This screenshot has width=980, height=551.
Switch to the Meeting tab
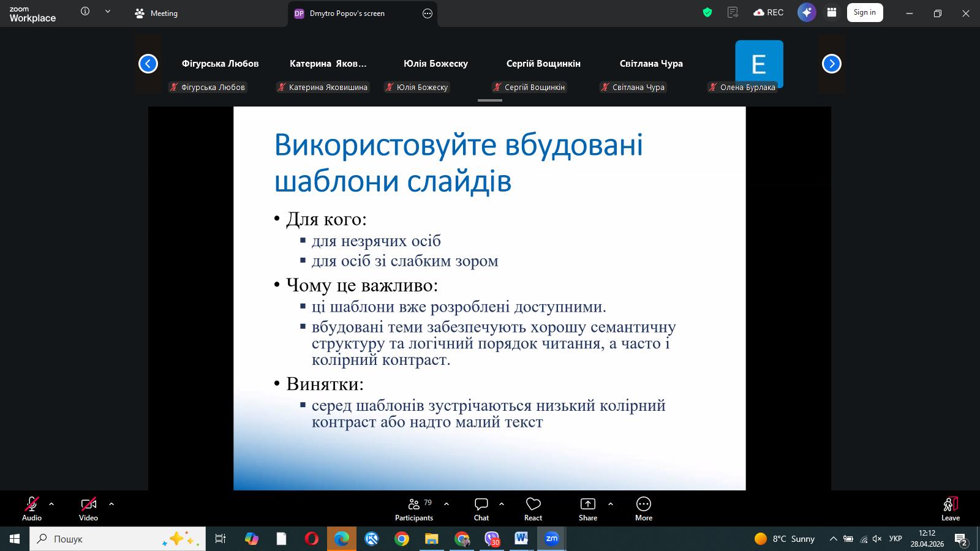point(156,13)
